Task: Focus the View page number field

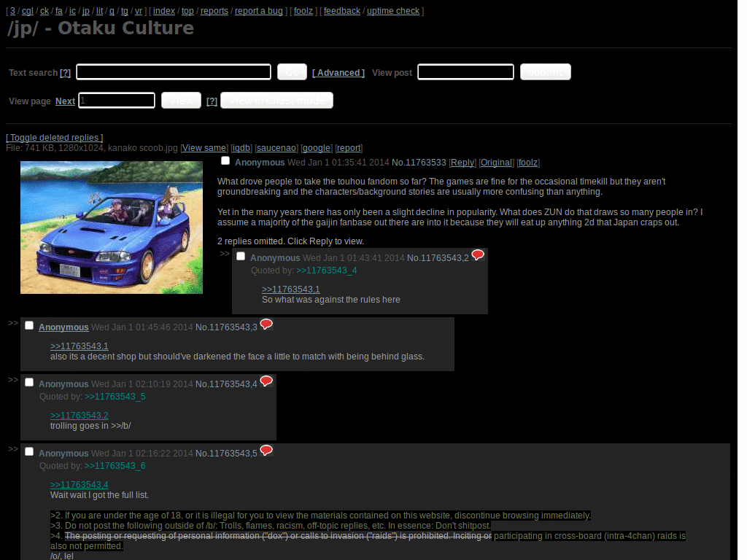Action: (x=117, y=101)
